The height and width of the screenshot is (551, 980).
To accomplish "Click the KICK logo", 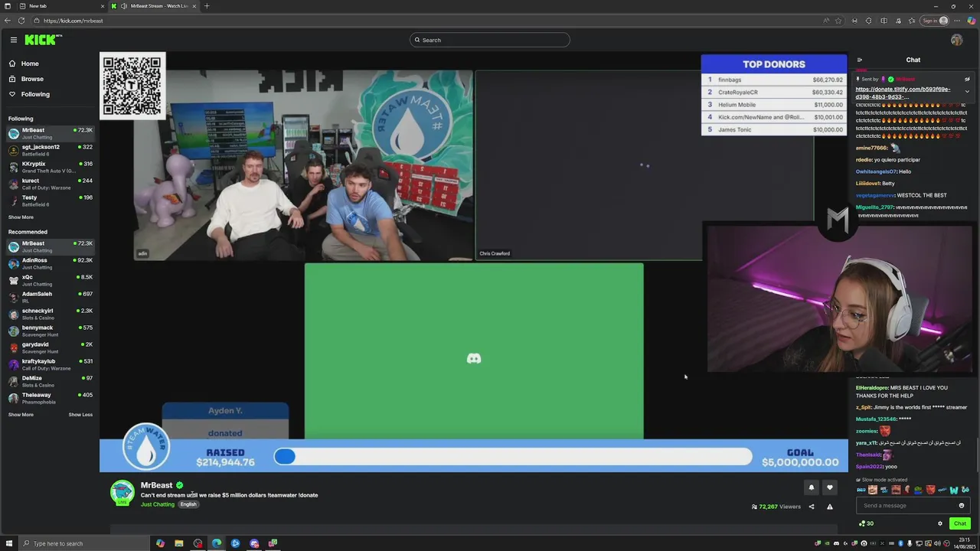I will point(42,40).
